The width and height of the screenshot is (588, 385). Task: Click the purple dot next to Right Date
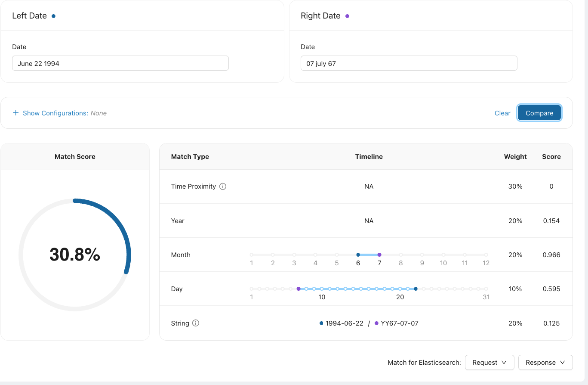click(347, 16)
